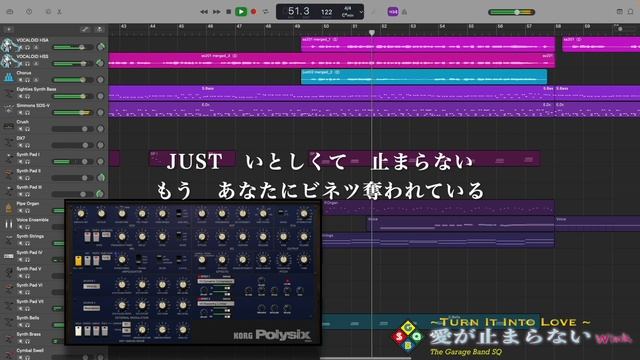Mute the Synth Pad I track
Screen dimensions: 640x360
[20, 162]
